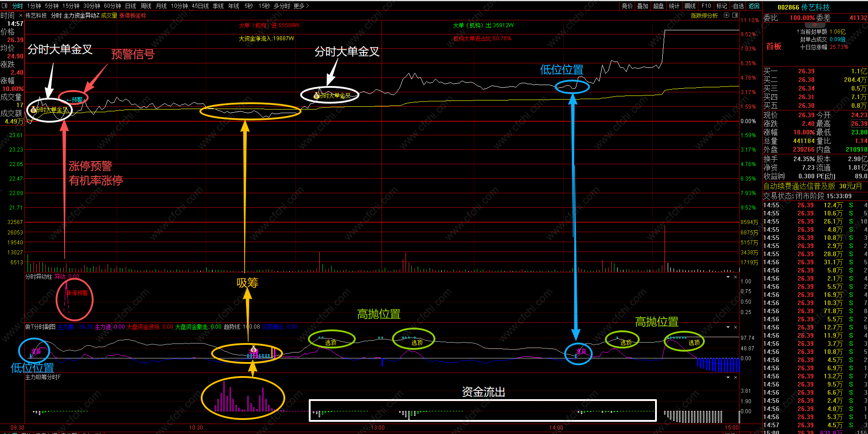Select the 15秒 period tab
The height and width of the screenshot is (434, 868).
264,6
